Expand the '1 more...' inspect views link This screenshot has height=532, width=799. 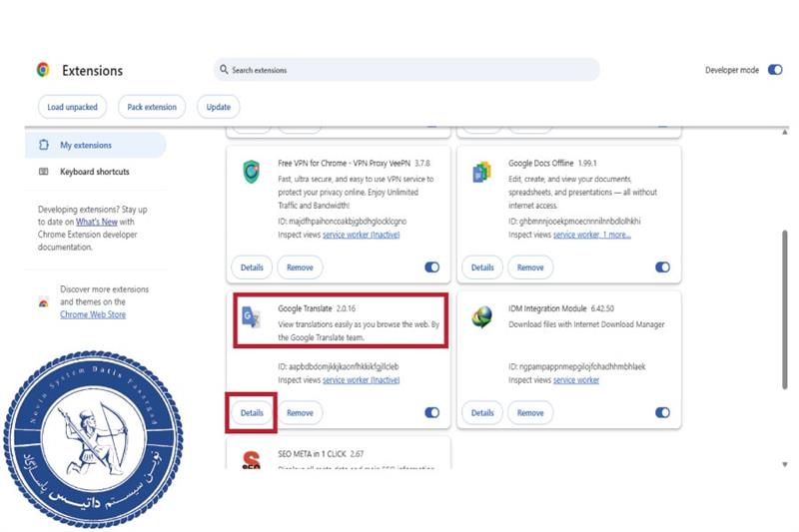(x=616, y=235)
